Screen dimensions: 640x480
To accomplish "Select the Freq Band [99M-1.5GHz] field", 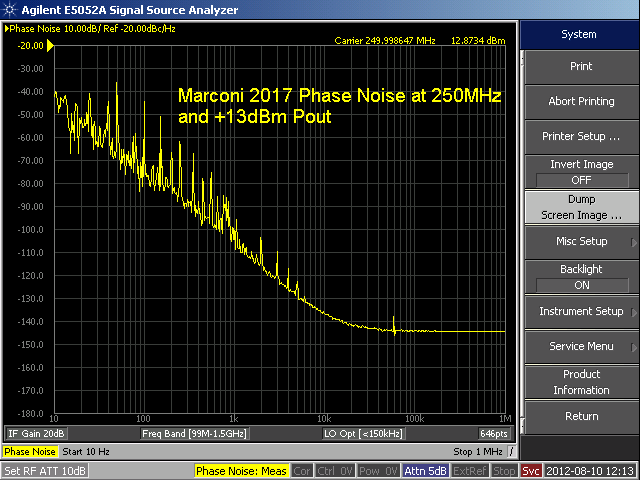I will [x=194, y=433].
